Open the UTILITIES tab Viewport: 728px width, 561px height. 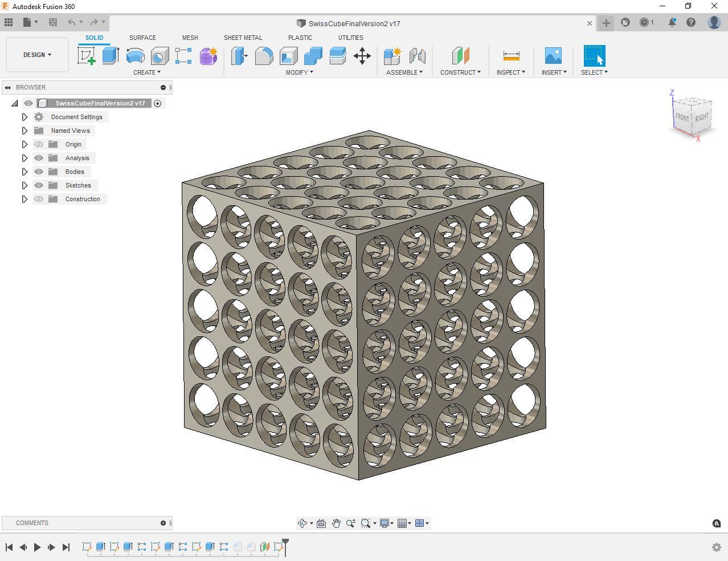350,37
